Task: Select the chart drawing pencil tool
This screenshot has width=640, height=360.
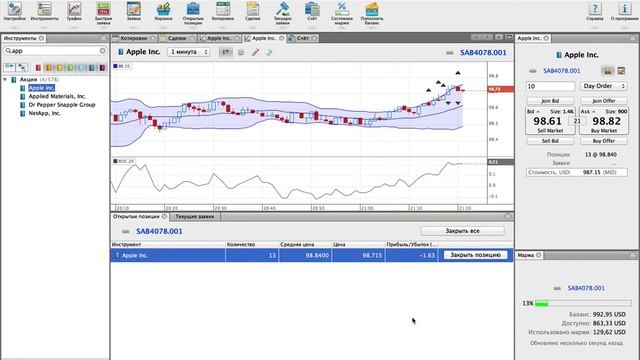Action: (x=255, y=52)
